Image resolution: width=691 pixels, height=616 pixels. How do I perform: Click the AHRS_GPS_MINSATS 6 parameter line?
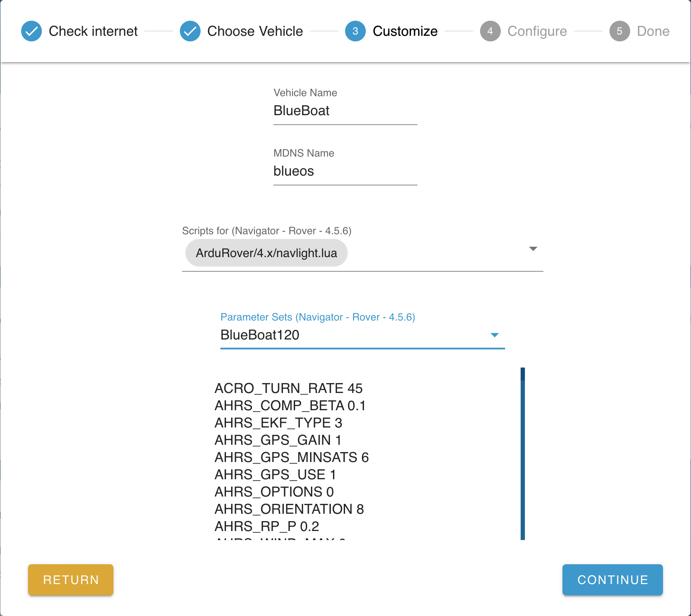click(x=292, y=457)
